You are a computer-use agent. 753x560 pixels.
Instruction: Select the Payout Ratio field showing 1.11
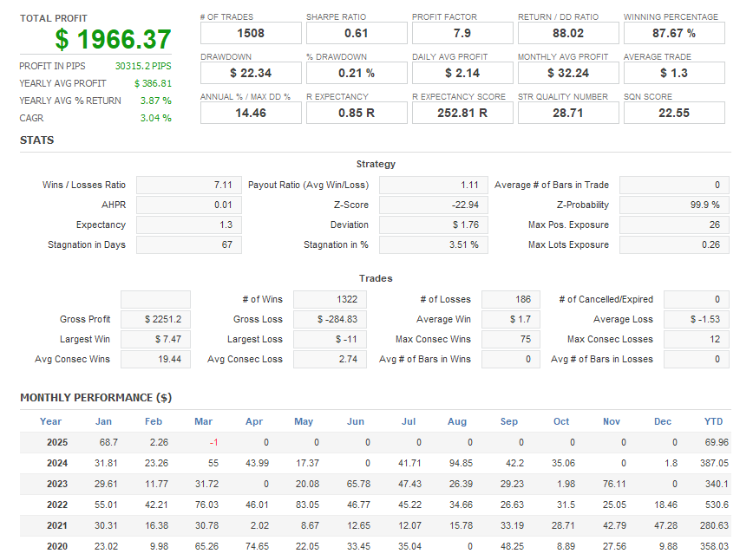[x=433, y=185]
